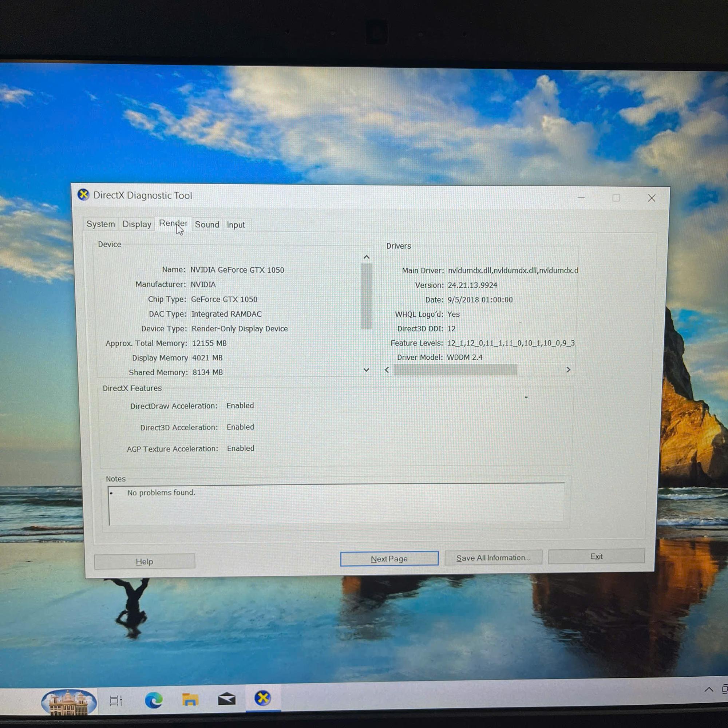Click the AGP Texture Acceleration Enabled value
The image size is (728, 728).
240,448
